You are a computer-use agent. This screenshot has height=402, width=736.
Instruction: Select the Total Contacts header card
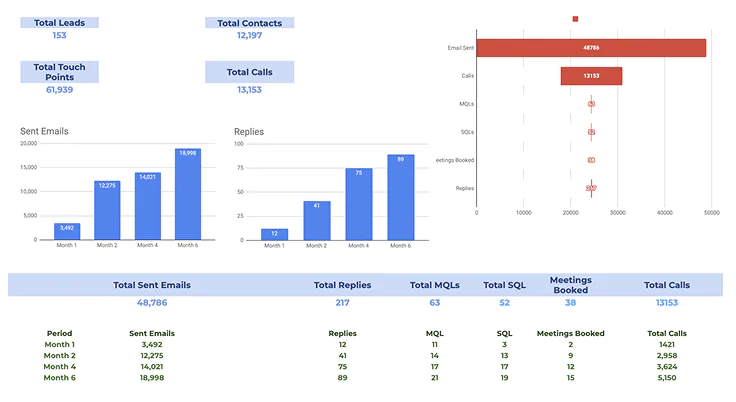coord(249,22)
